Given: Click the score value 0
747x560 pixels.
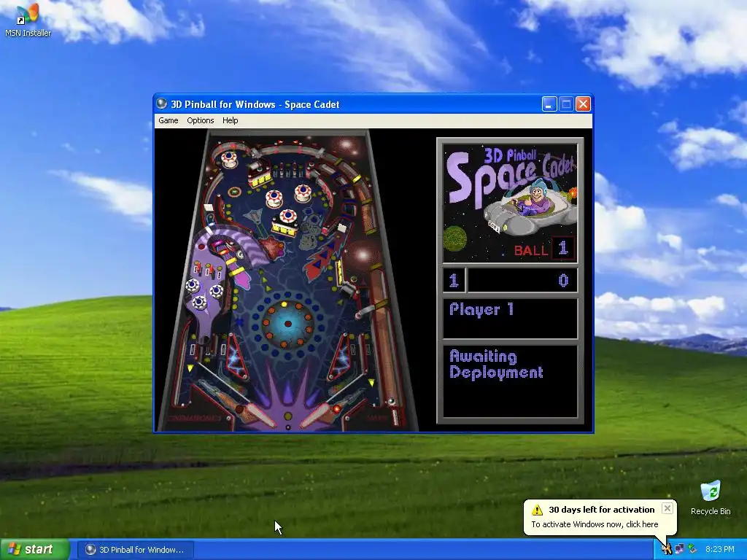Looking at the screenshot, I should (x=563, y=281).
